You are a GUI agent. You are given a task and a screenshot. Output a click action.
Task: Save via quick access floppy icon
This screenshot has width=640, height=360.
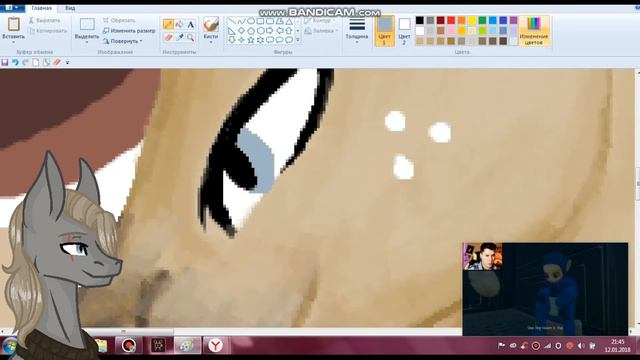[5, 62]
